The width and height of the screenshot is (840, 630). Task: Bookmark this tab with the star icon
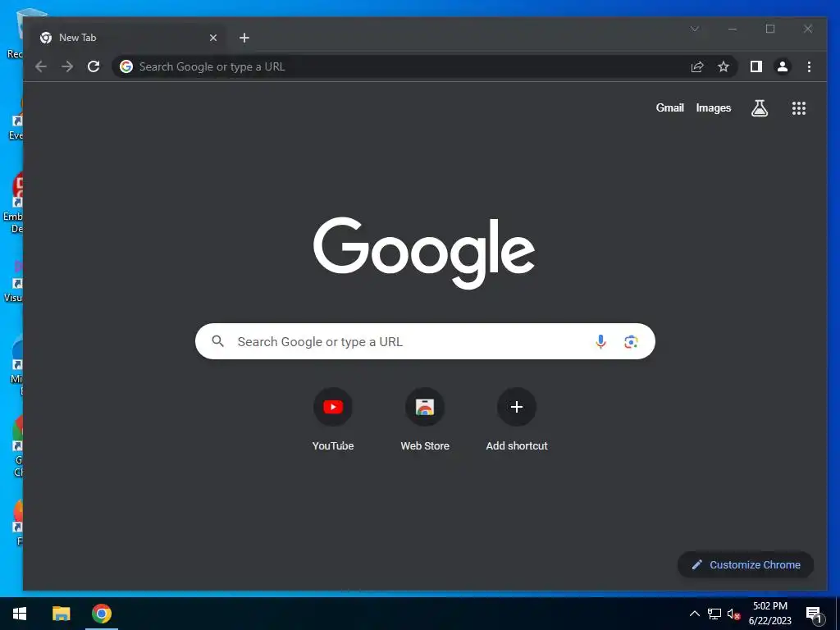click(724, 66)
